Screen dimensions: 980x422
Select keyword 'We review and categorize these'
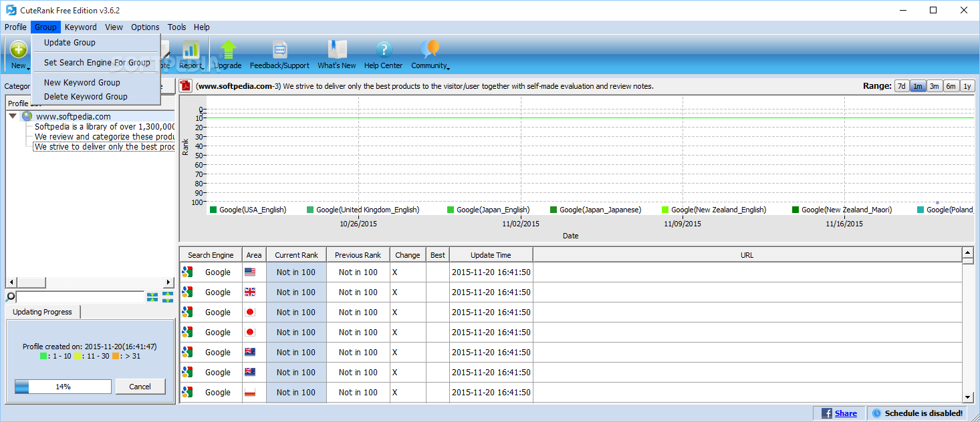coord(104,136)
